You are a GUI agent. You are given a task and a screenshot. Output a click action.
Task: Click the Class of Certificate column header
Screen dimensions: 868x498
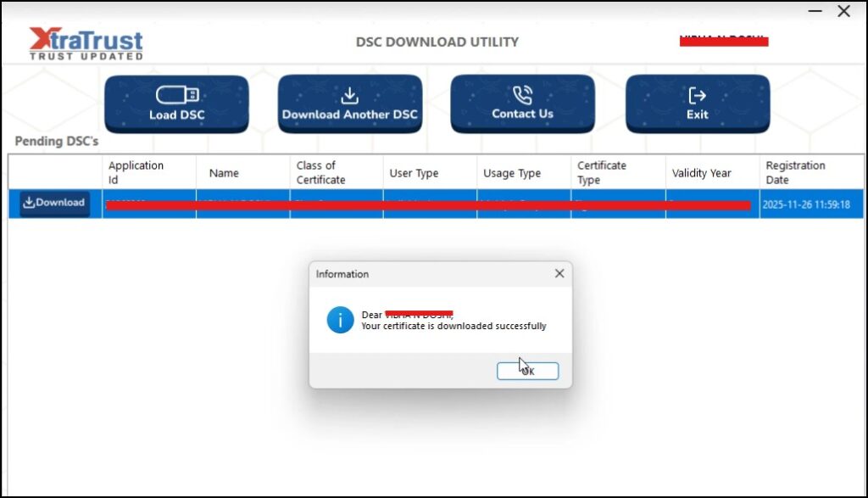320,172
